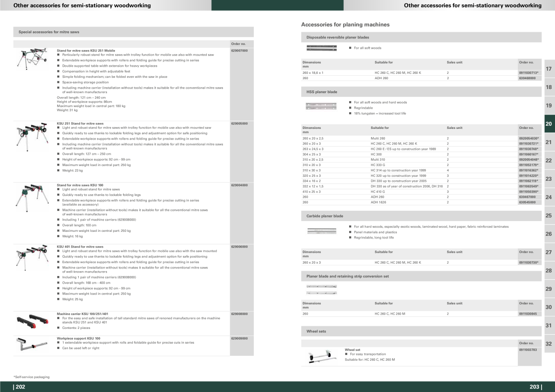This screenshot has width=555, height=392.
Task: Select order number 0911030713* for disposable blades
Action: pos(529,72)
